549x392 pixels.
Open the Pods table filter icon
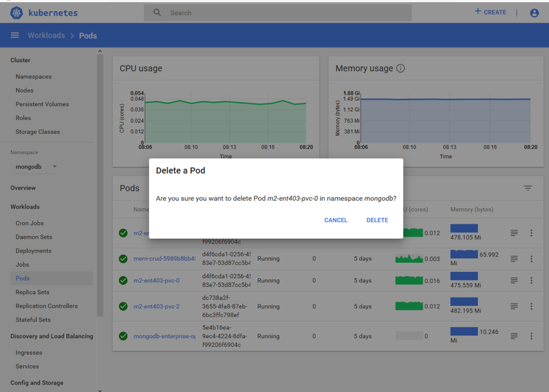(528, 188)
